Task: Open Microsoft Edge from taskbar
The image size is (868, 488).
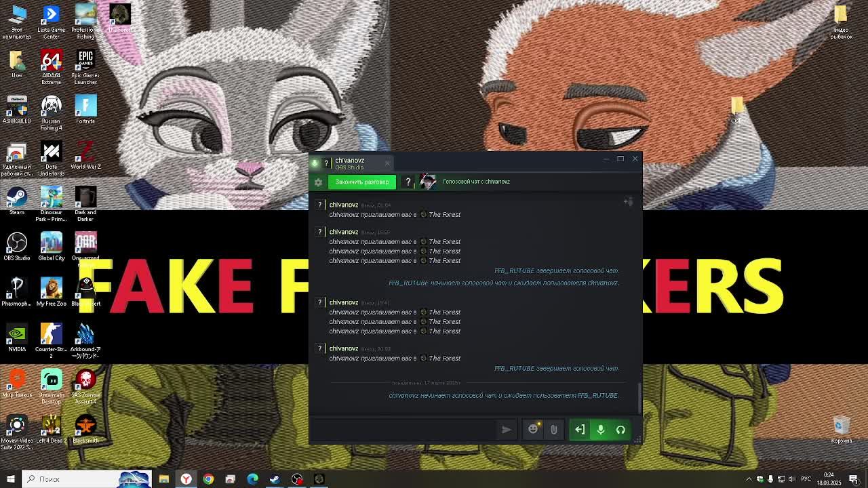Action: [x=252, y=479]
